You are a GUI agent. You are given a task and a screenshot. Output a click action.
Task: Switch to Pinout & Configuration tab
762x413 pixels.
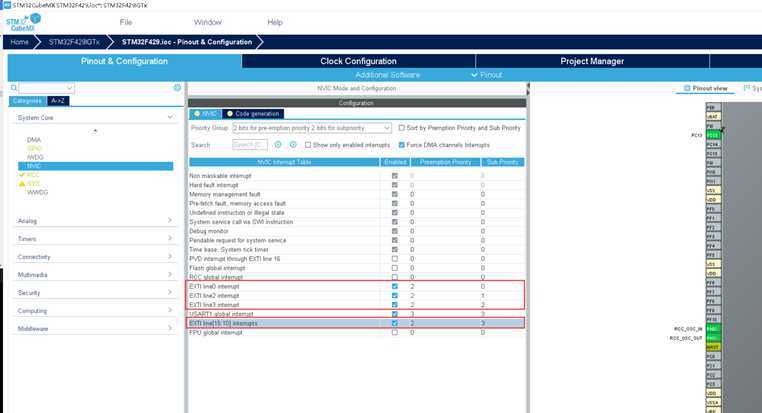click(x=124, y=61)
